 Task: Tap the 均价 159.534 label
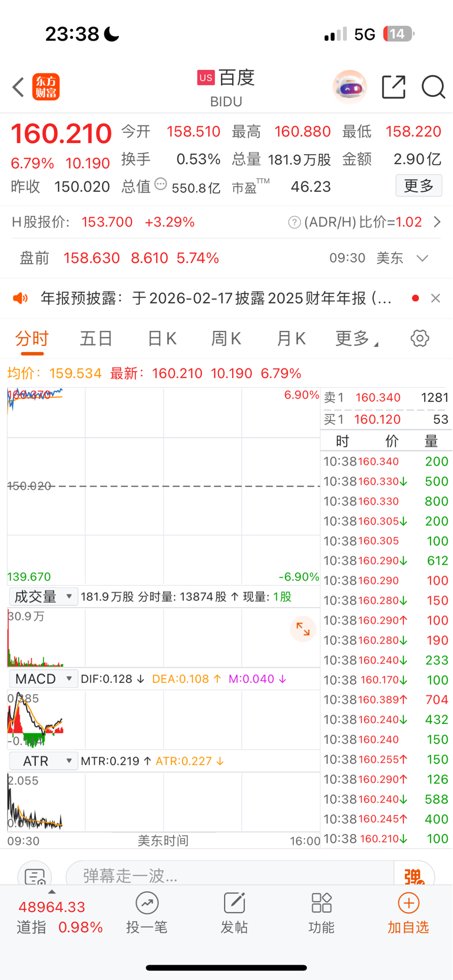tap(54, 373)
